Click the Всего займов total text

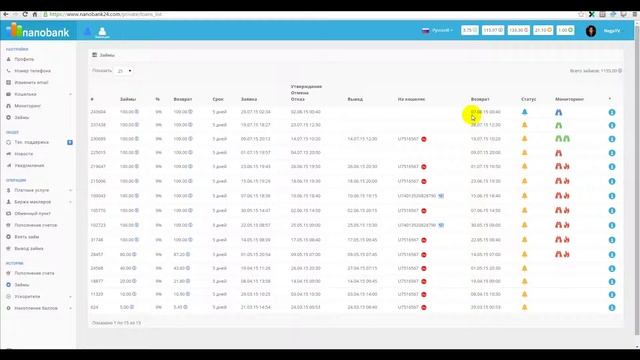(x=593, y=71)
